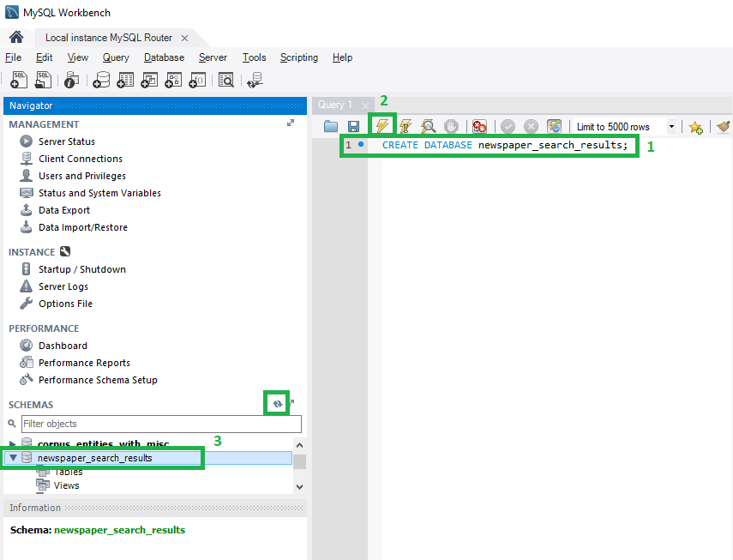Open Server Status under Management

70,141
